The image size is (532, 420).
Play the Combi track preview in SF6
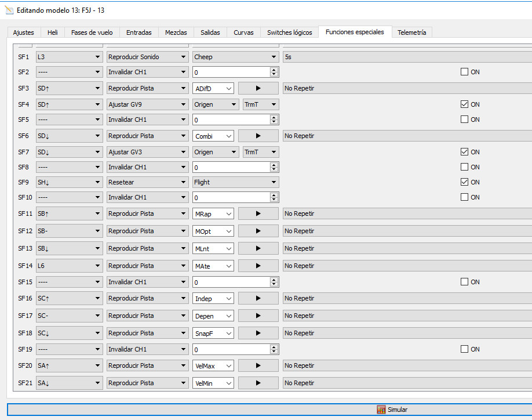tap(258, 136)
